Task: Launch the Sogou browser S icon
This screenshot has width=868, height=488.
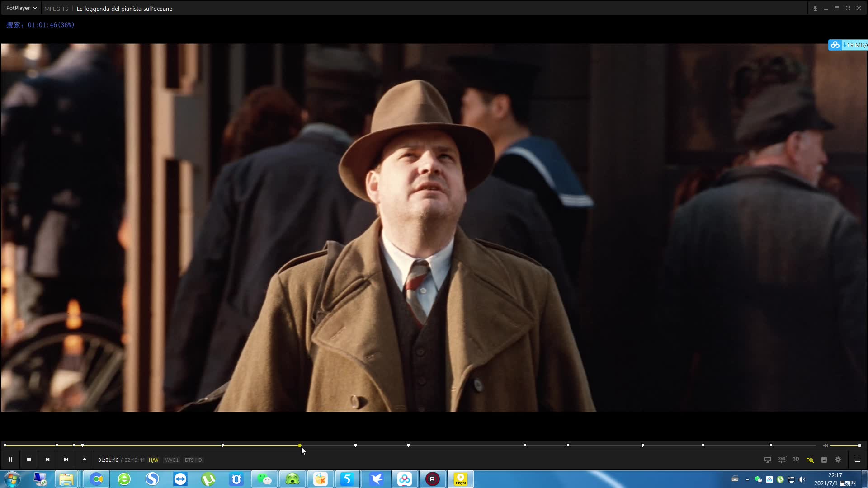Action: point(152,479)
